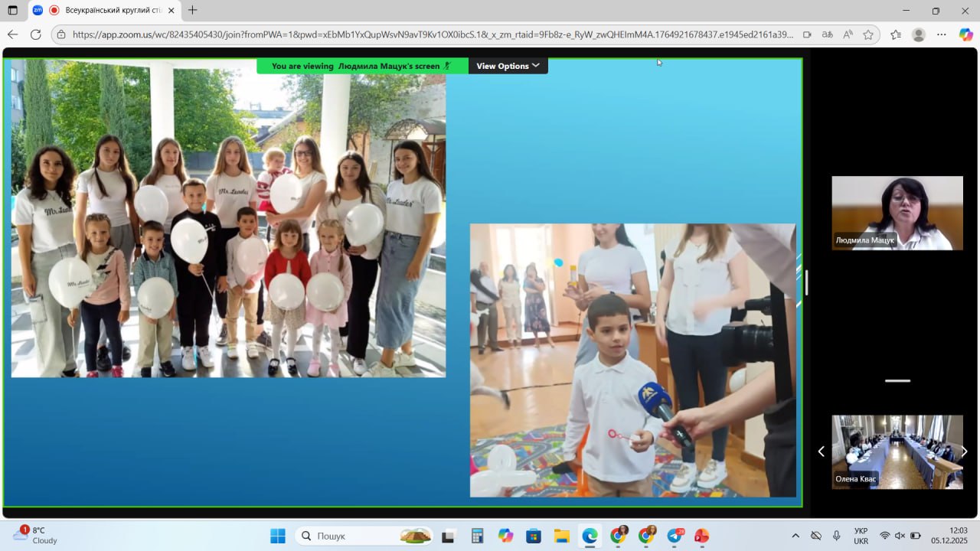Add this page to favorites with the star

pyautogui.click(x=867, y=35)
